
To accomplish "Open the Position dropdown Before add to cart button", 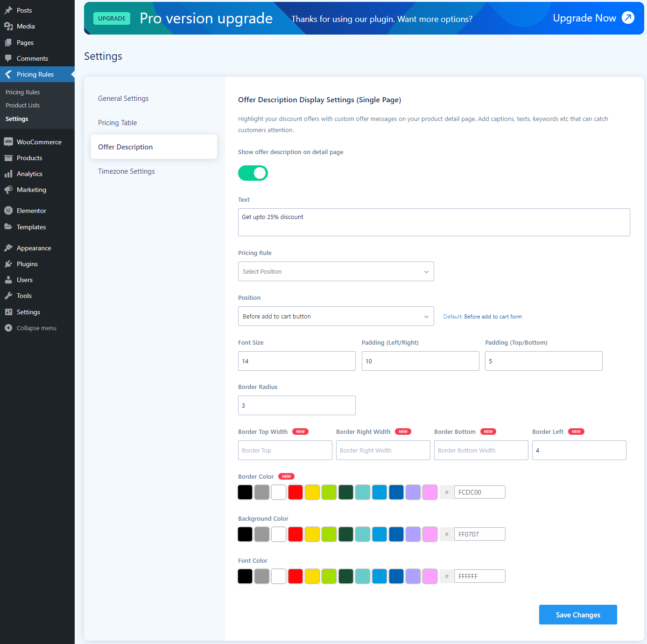I will [336, 316].
